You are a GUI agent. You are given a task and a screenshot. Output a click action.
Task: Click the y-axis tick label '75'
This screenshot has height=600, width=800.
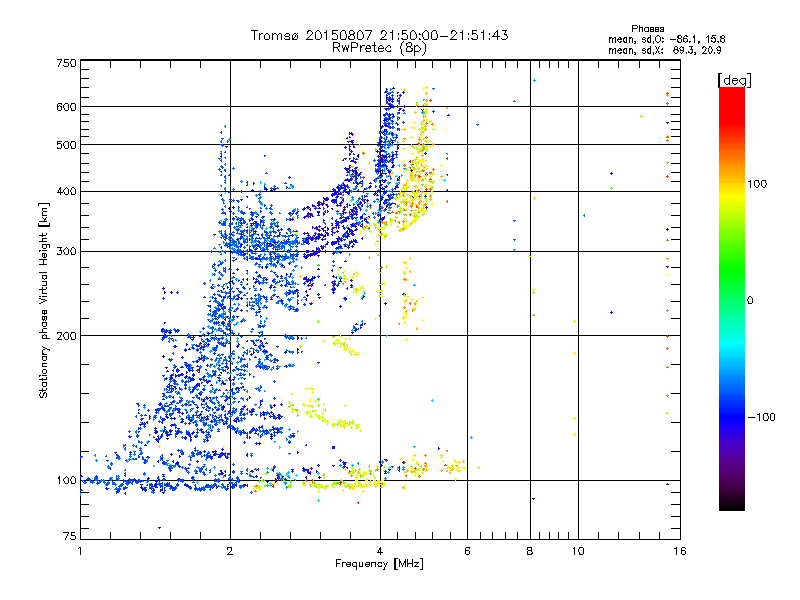[70, 536]
